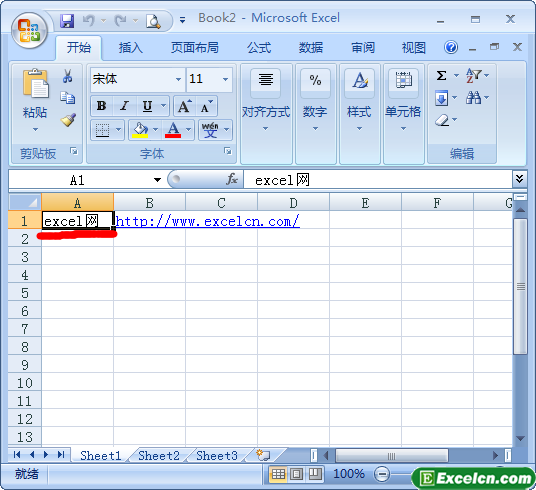The width and height of the screenshot is (536, 490).
Task: Toggle Italic formatting
Action: [124, 106]
